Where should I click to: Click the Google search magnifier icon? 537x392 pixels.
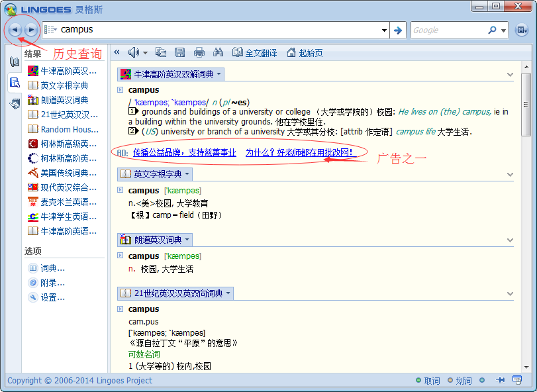click(492, 30)
